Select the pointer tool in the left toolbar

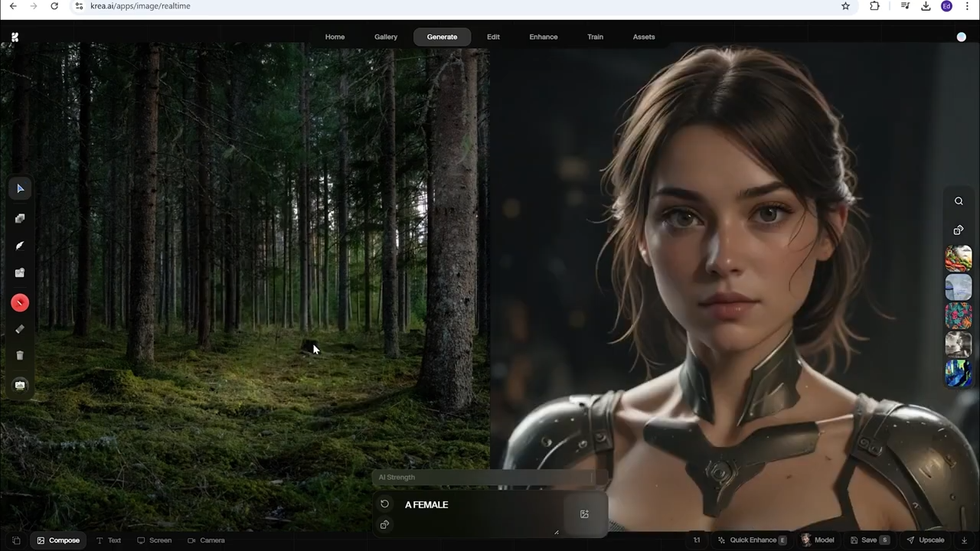[20, 188]
